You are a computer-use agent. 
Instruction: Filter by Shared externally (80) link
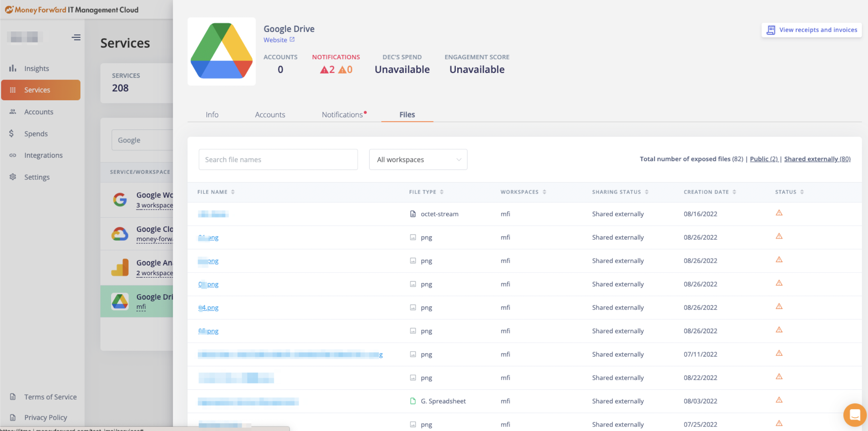817,159
